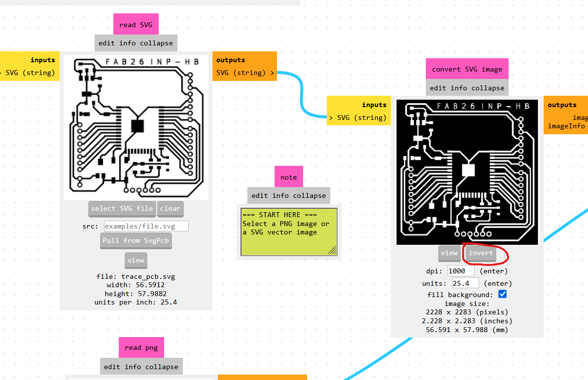The image size is (588, 380).
Task: Click the 'read png' module title
Action: click(141, 347)
